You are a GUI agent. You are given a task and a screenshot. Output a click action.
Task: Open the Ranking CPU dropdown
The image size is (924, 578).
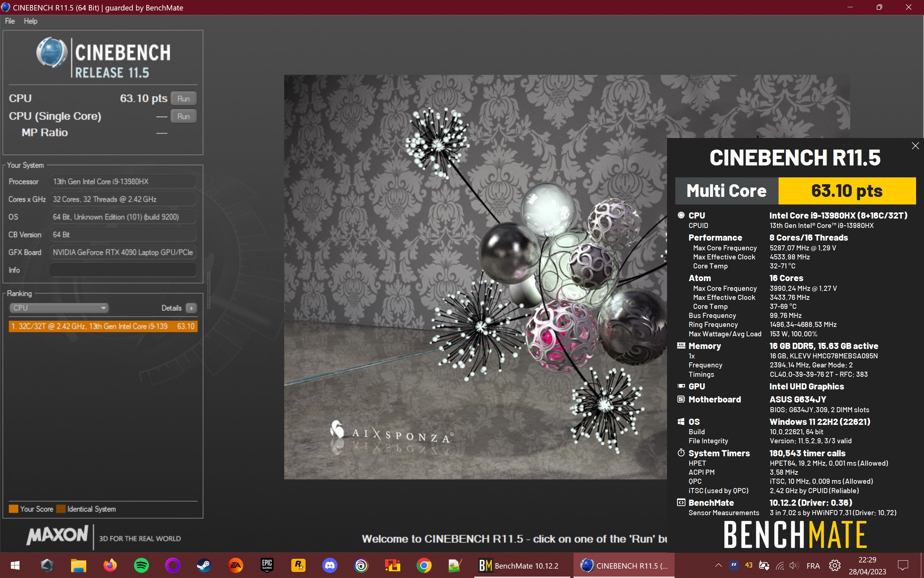click(x=59, y=308)
